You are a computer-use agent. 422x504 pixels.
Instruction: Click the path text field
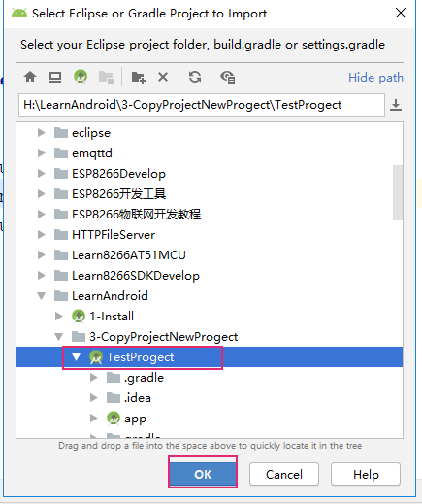point(202,105)
